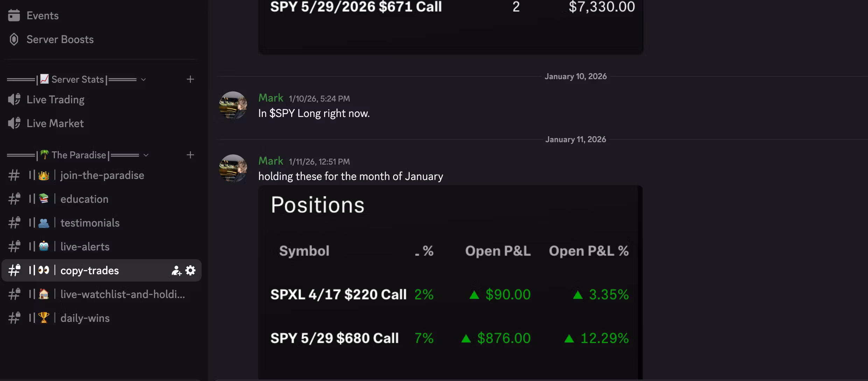
Task: Collapse the Server Stats category
Action: 78,79
